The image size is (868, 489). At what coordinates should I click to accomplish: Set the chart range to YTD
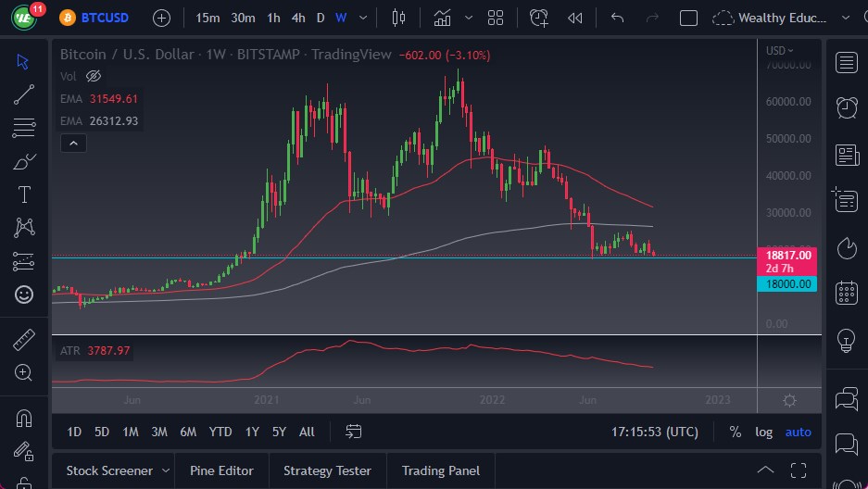220,432
